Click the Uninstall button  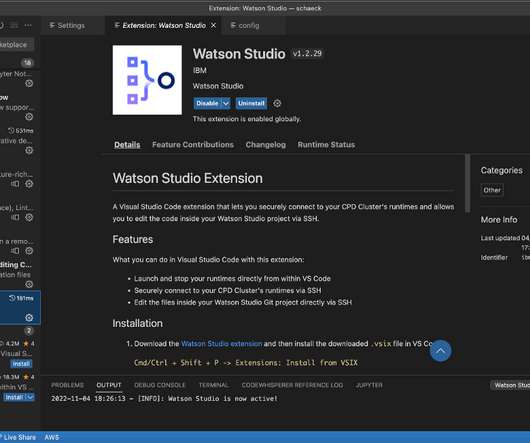(x=251, y=103)
